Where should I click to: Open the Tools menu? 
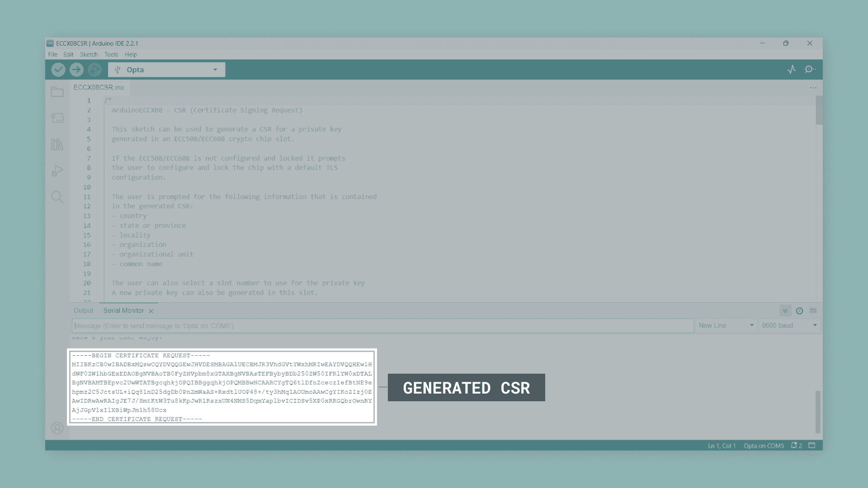(111, 54)
